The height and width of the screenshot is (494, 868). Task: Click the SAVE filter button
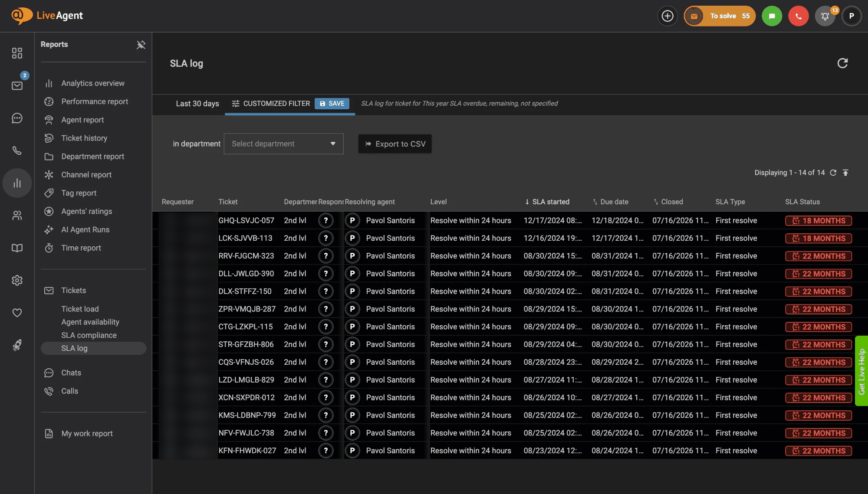(332, 104)
